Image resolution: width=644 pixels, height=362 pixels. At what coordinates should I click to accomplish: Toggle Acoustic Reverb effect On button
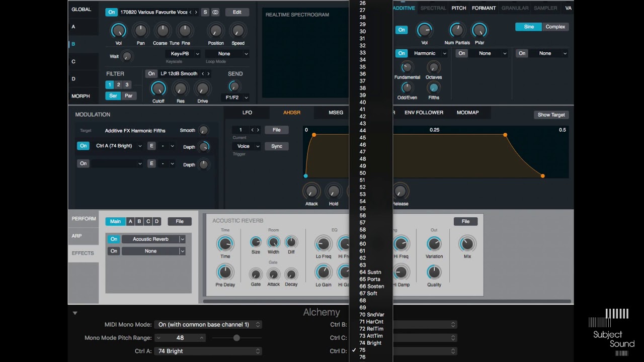click(114, 239)
